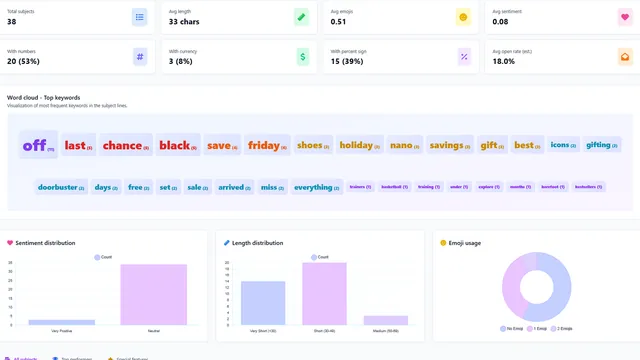This screenshot has height=360, width=640.
Task: Toggle the Count legend in Length distribution
Action: 320,257
